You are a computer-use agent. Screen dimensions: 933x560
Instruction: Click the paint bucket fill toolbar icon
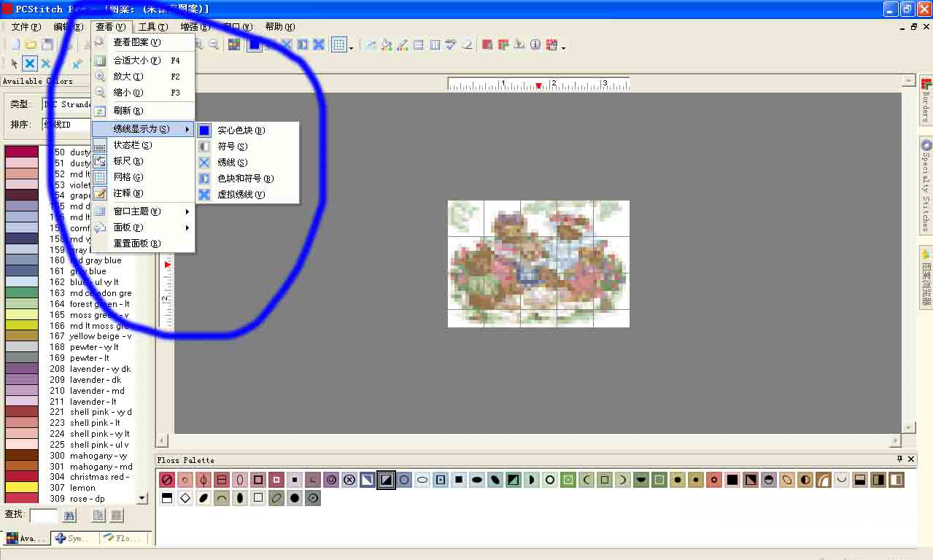385,44
